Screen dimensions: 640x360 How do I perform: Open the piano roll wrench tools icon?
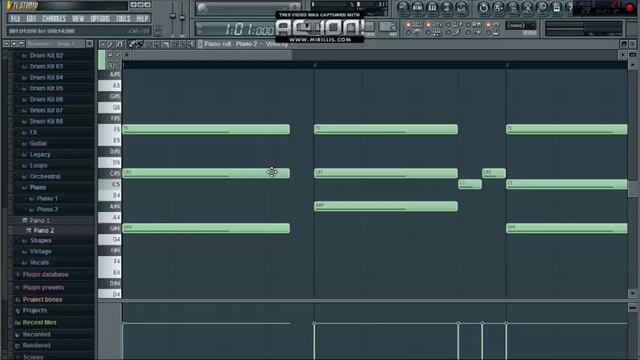pyautogui.click(x=111, y=44)
